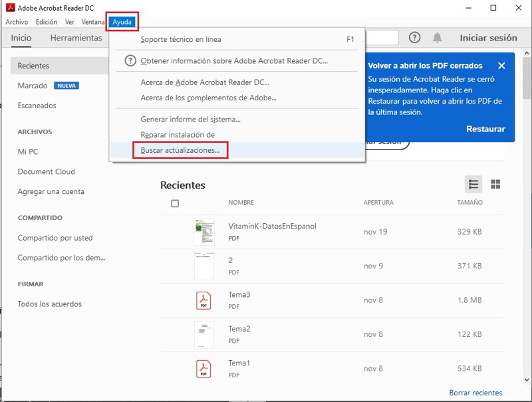Sort by the NOMBRE column header
The image size is (532, 402).
(241, 203)
